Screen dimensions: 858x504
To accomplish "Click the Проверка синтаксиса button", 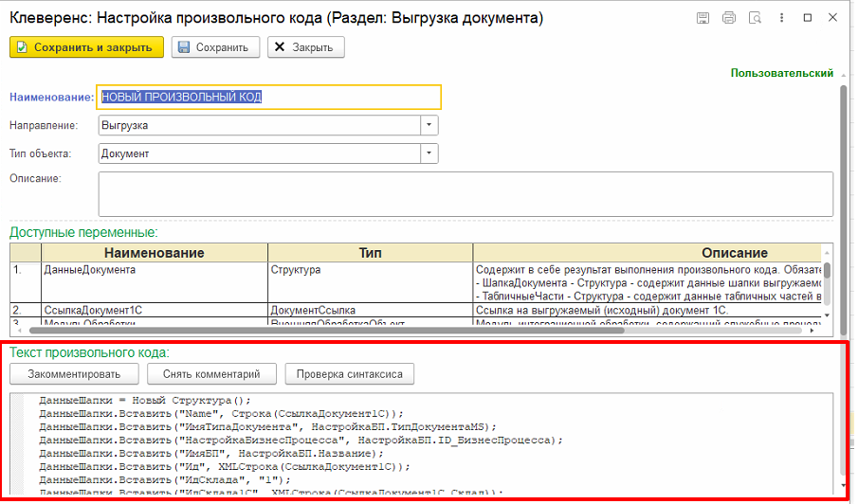I will (350, 374).
